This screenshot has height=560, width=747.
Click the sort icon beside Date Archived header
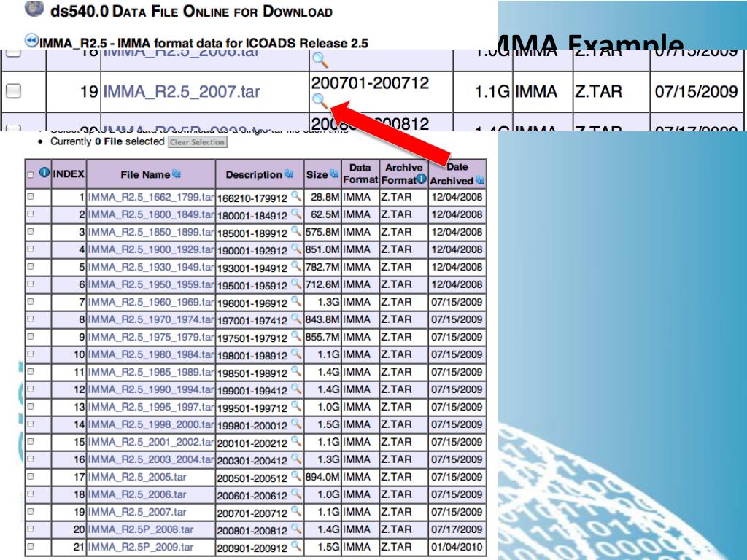[479, 180]
